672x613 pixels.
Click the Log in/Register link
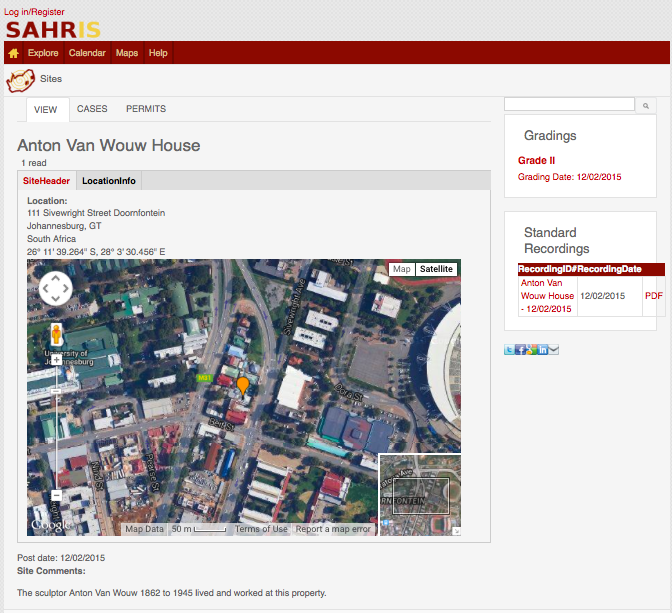[x=34, y=12]
